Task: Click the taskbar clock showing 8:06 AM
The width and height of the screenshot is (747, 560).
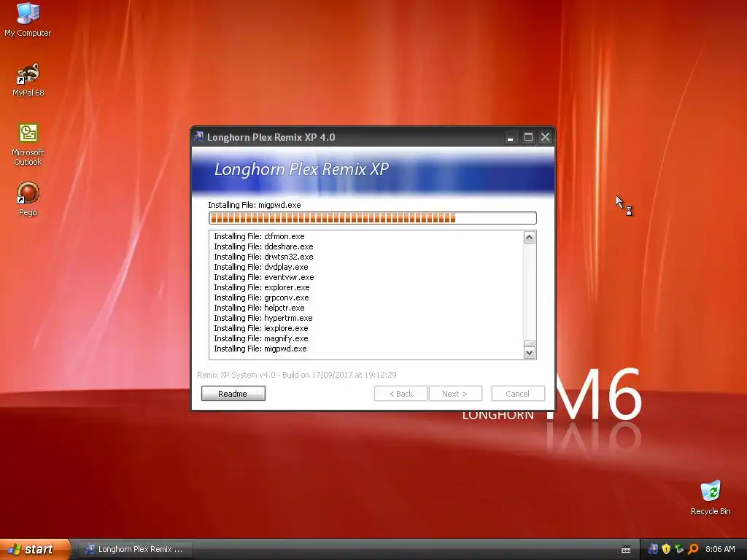Action: click(720, 549)
